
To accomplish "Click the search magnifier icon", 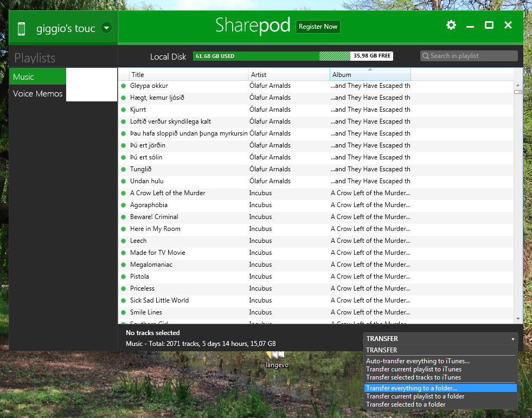I will click(x=426, y=56).
